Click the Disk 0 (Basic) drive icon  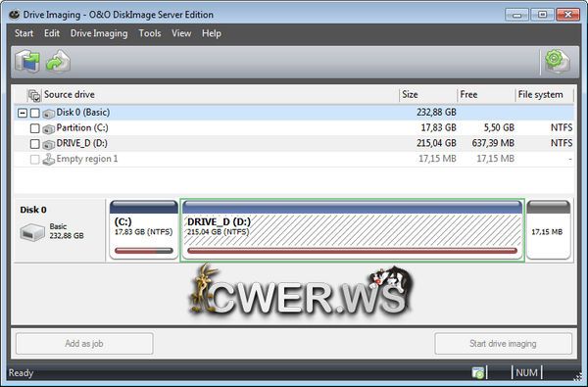coord(48,114)
